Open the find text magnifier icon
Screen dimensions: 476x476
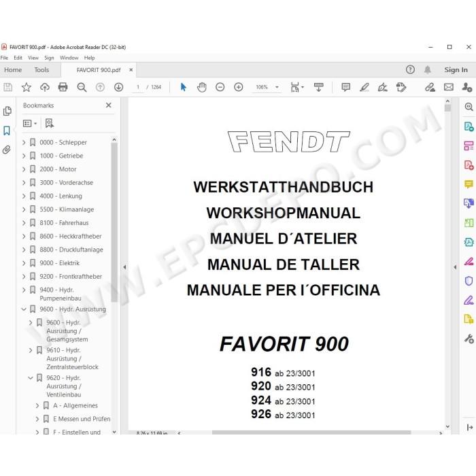pyautogui.click(x=82, y=88)
